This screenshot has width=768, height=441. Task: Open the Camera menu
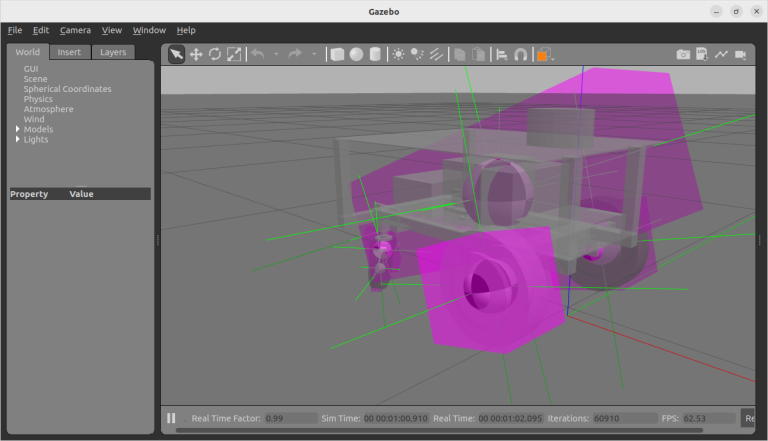pos(75,30)
